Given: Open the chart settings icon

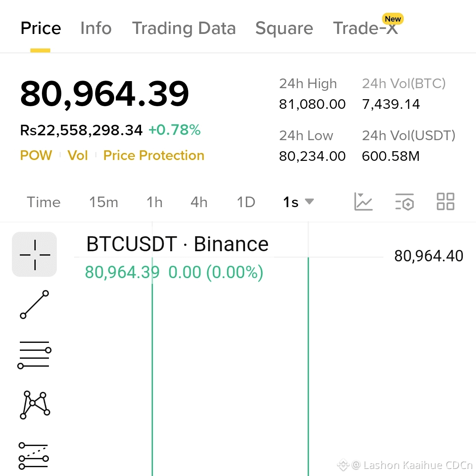Looking at the screenshot, I should (x=405, y=201).
